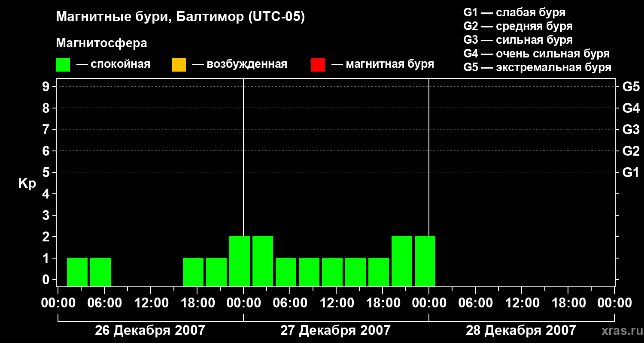Click the green 'спокойная' legend swatch
Viewport: 644px width, 343px height.
click(63, 65)
